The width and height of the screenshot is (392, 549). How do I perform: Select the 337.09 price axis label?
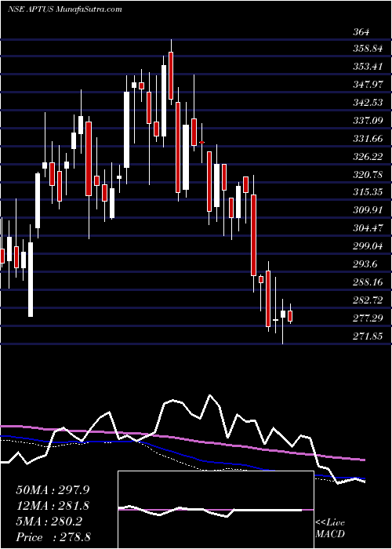click(x=367, y=121)
